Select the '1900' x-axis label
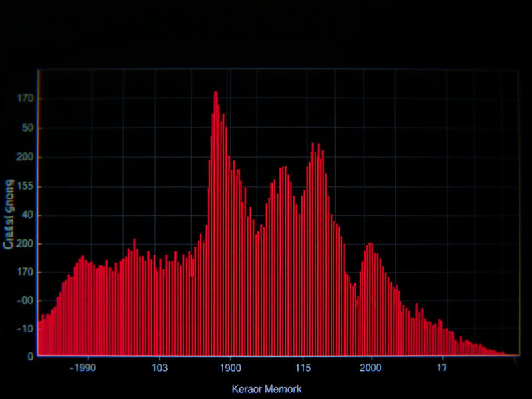This screenshot has width=532, height=399. (231, 368)
